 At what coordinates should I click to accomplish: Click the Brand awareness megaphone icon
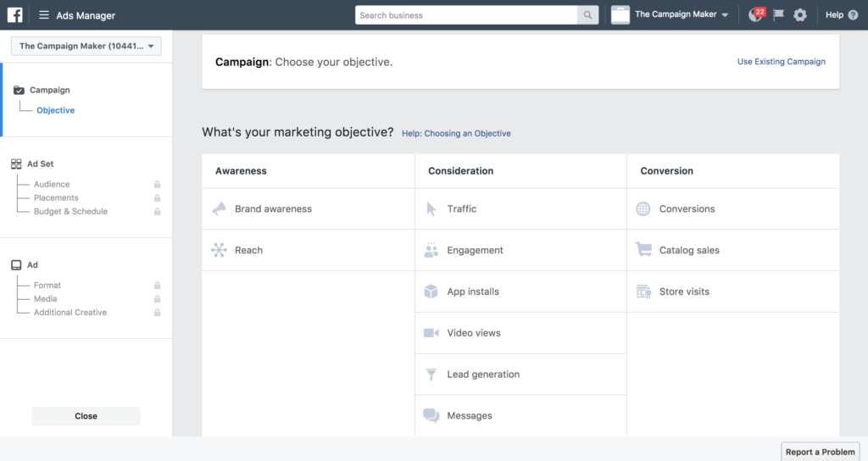tap(220, 208)
